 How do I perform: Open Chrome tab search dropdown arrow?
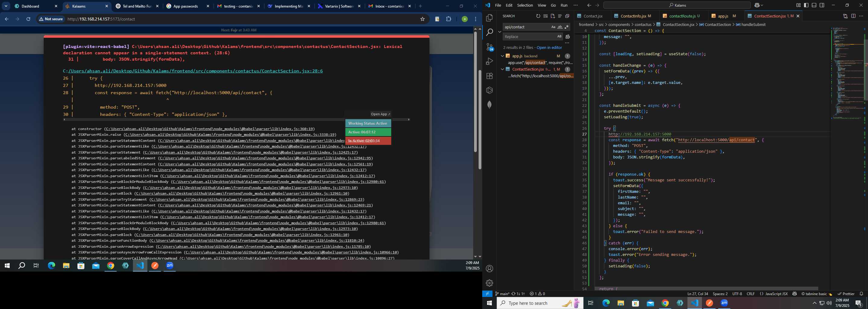point(6,6)
